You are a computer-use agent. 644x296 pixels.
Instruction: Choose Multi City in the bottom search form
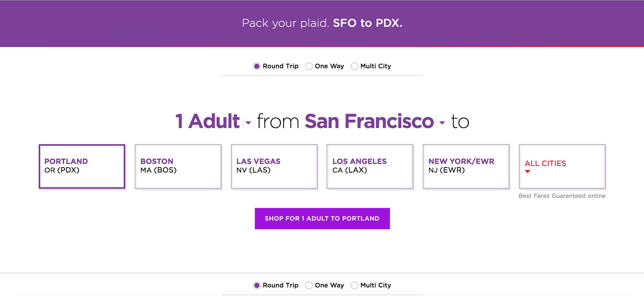(x=354, y=285)
